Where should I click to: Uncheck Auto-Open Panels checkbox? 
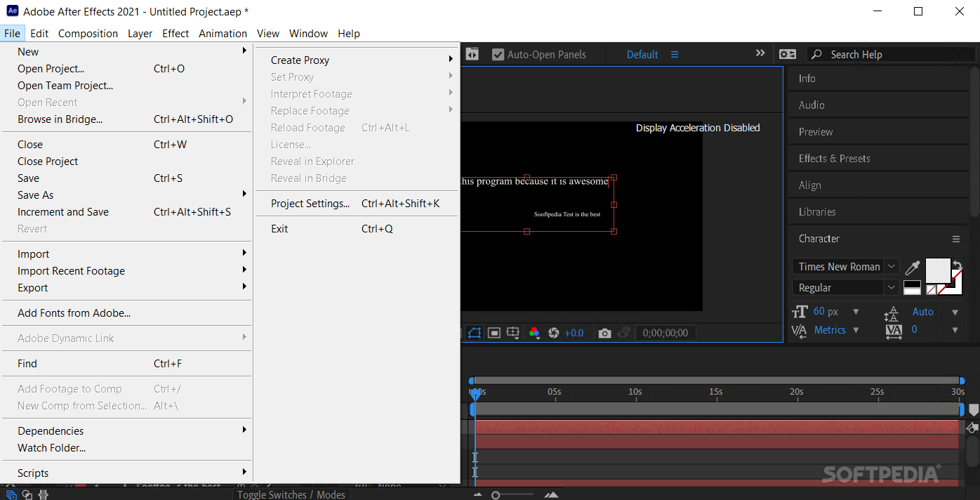(x=498, y=54)
